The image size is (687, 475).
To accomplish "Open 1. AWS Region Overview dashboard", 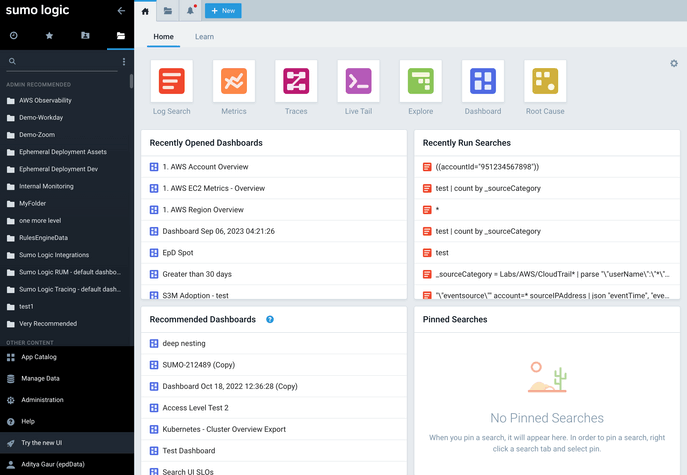I will point(274,210).
